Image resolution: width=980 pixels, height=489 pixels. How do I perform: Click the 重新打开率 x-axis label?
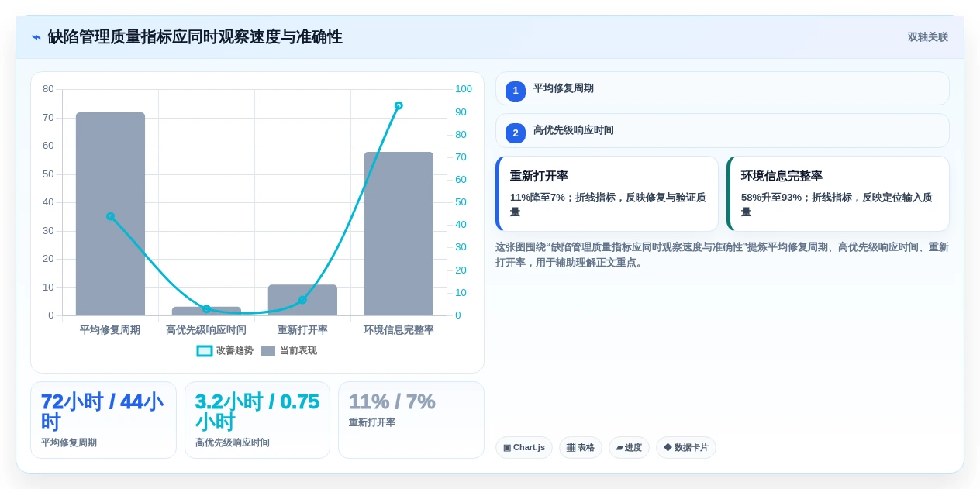(302, 330)
